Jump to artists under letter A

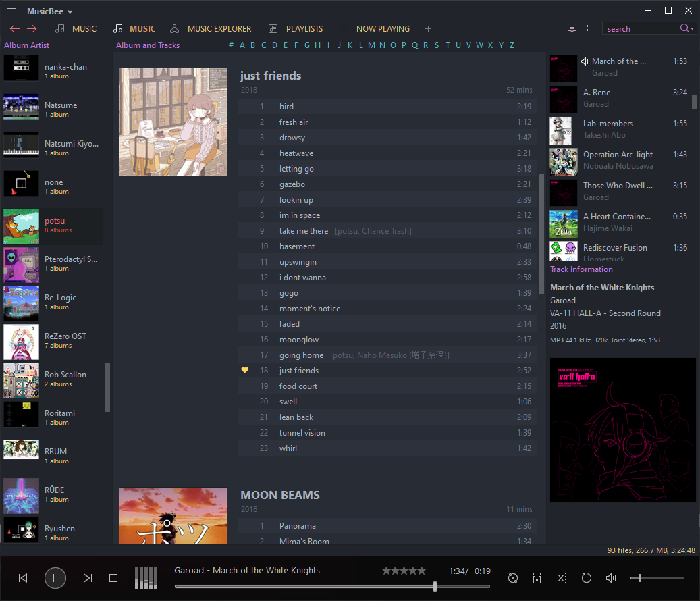(x=242, y=45)
